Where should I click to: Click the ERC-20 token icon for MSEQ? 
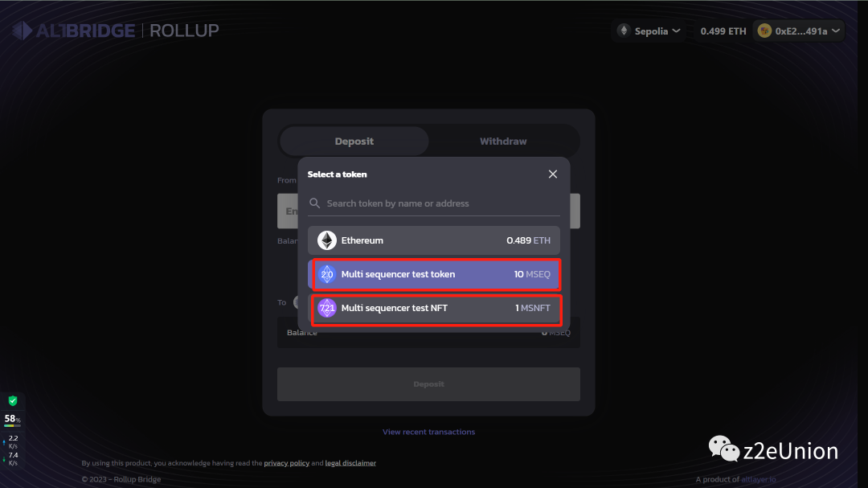pyautogui.click(x=326, y=274)
